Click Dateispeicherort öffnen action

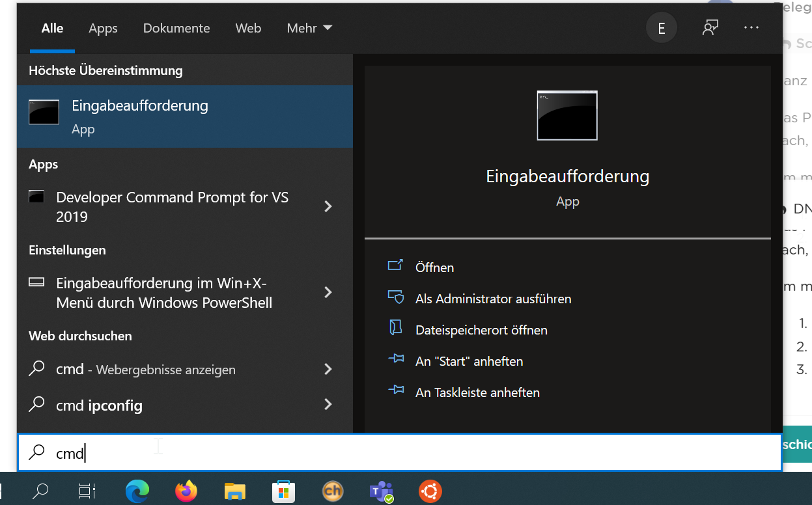pyautogui.click(x=481, y=330)
